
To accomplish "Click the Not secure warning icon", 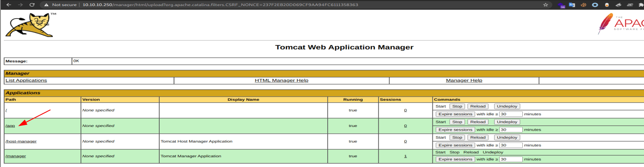I will tap(46, 5).
